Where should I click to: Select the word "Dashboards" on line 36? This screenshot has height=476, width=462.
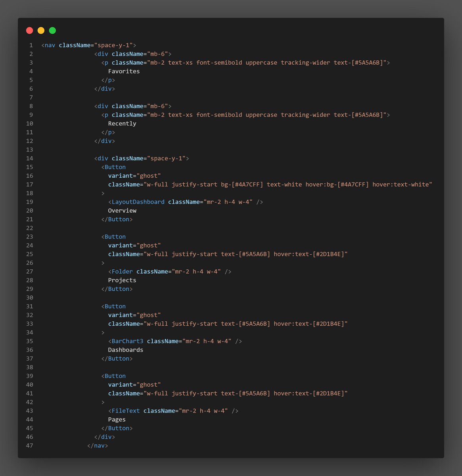coord(126,350)
